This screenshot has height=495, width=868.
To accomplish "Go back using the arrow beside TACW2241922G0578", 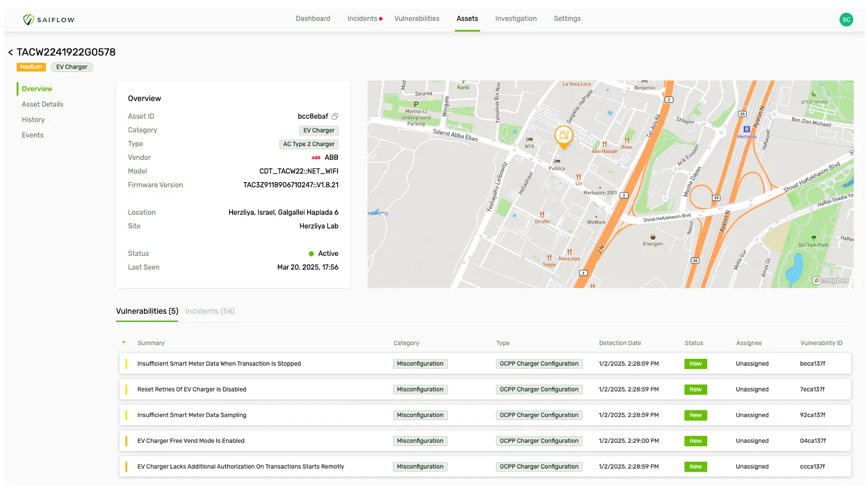I will pyautogui.click(x=11, y=52).
